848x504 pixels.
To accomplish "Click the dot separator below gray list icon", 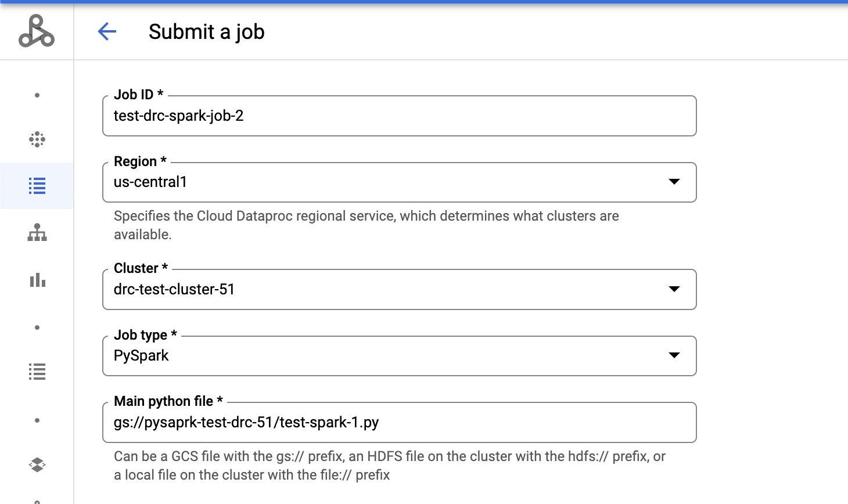I will click(37, 420).
